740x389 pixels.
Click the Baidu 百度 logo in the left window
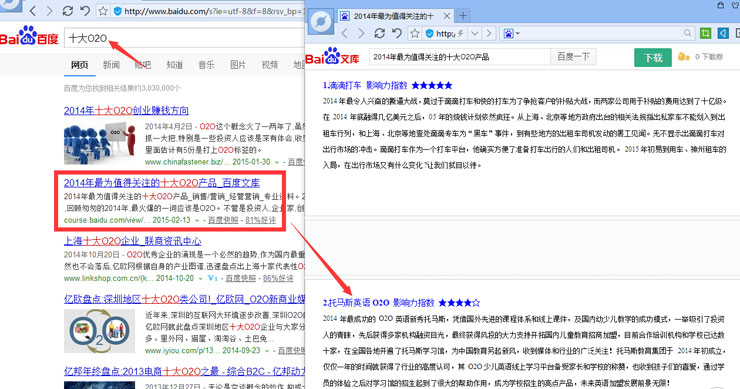click(x=29, y=36)
